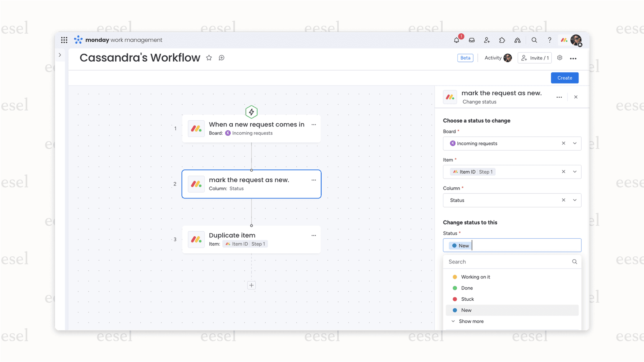
Task: Open the inbox icon in the top bar
Action: (x=472, y=40)
